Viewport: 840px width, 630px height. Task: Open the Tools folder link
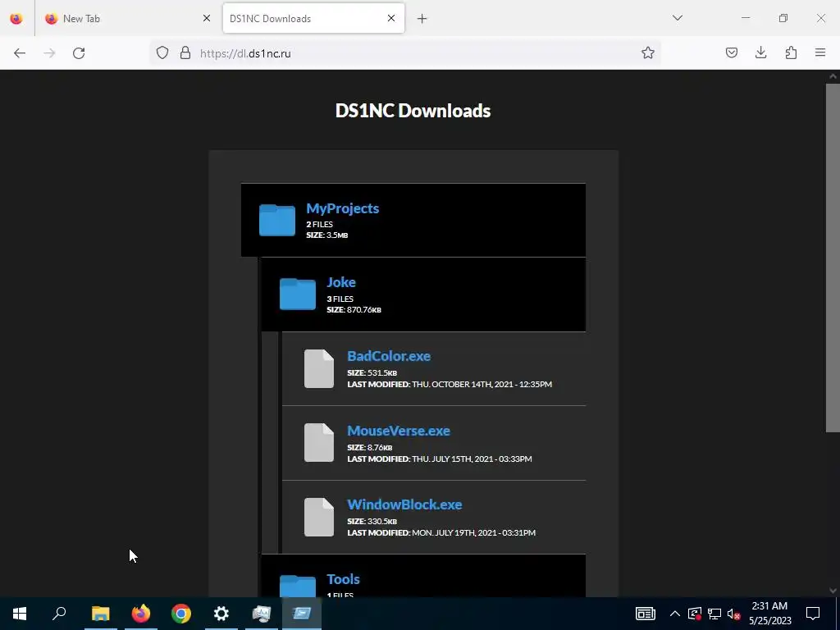[343, 579]
